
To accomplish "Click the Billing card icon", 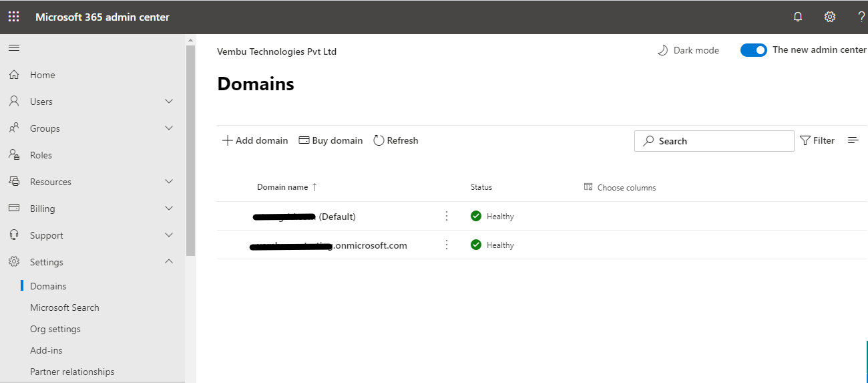I will coord(14,208).
